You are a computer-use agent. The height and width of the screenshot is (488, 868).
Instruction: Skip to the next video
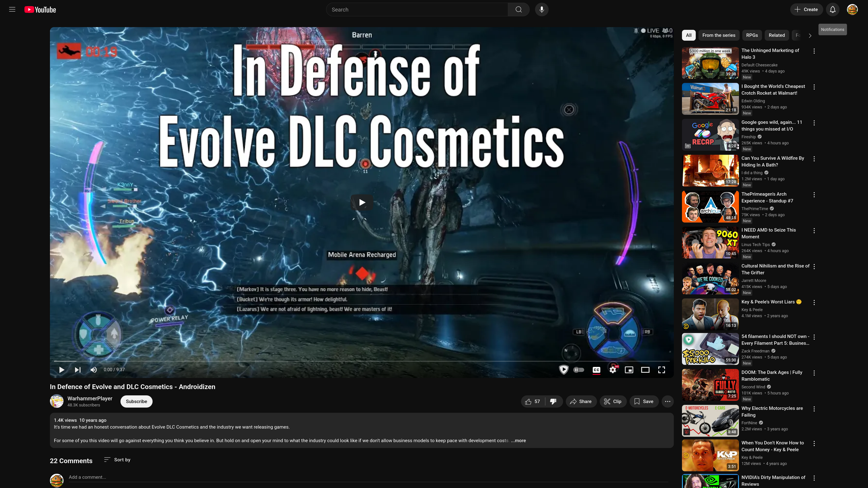point(78,370)
